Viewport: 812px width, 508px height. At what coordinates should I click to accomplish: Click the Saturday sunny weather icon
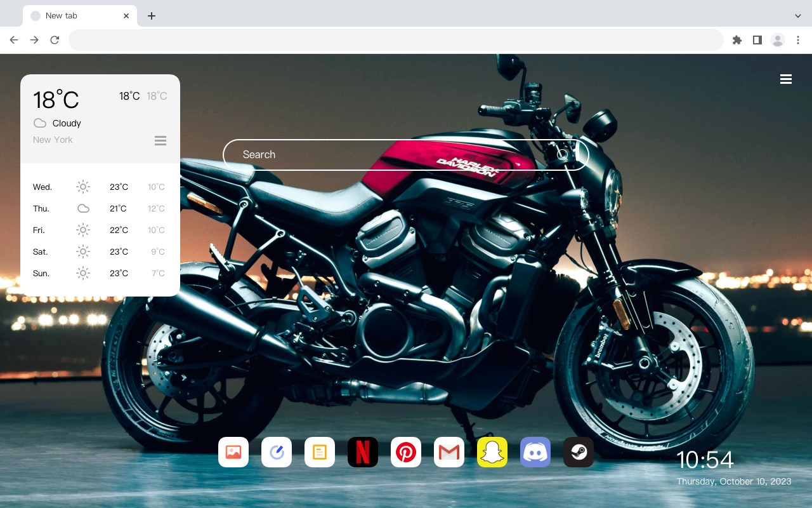(x=83, y=251)
